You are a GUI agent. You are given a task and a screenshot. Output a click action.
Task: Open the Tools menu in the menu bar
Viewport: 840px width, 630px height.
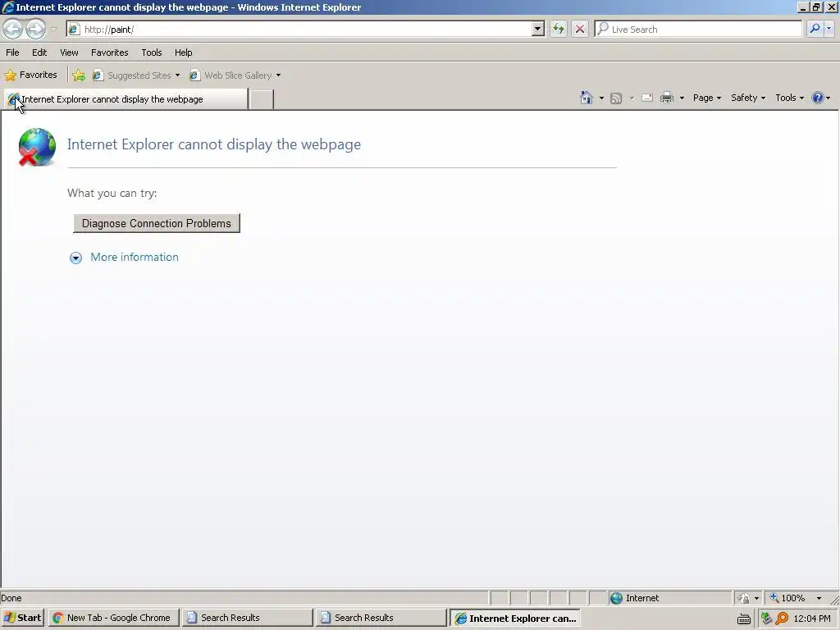pos(152,52)
